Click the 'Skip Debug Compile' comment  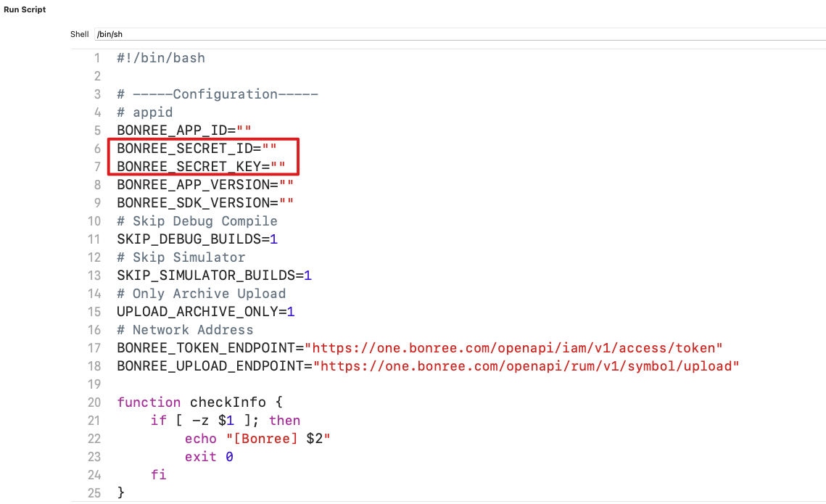click(197, 221)
